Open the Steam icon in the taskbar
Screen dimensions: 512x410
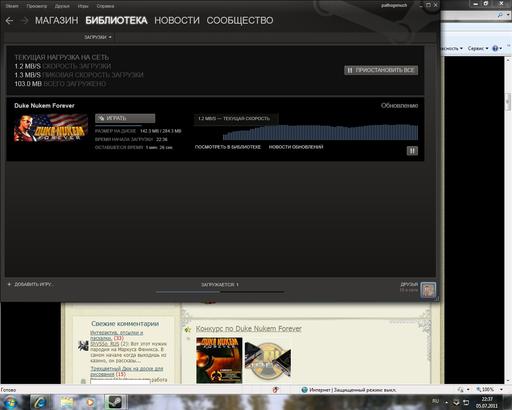pos(114,402)
